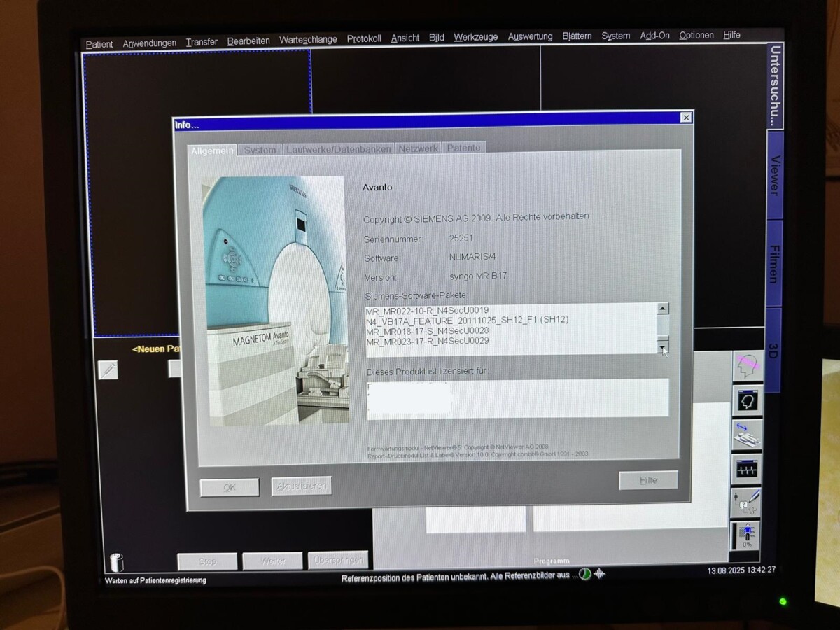Viewport: 840px width, 630px height.
Task: Open the Patient menu
Action: (x=99, y=43)
